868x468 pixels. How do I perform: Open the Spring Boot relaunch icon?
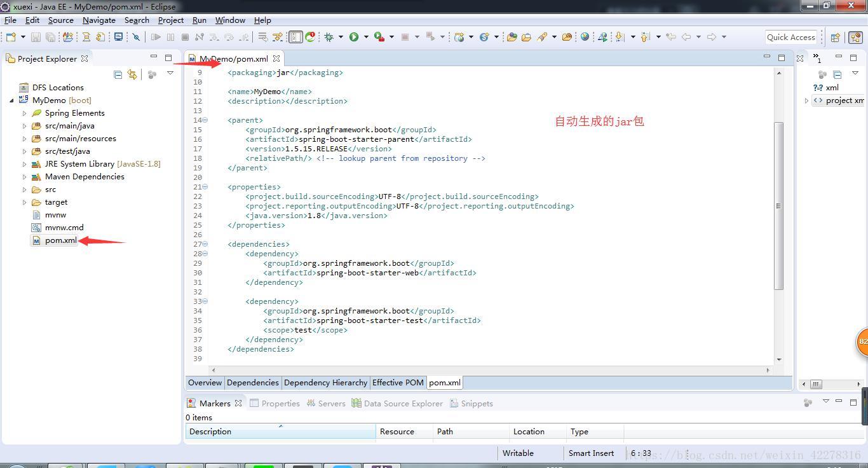coord(310,37)
